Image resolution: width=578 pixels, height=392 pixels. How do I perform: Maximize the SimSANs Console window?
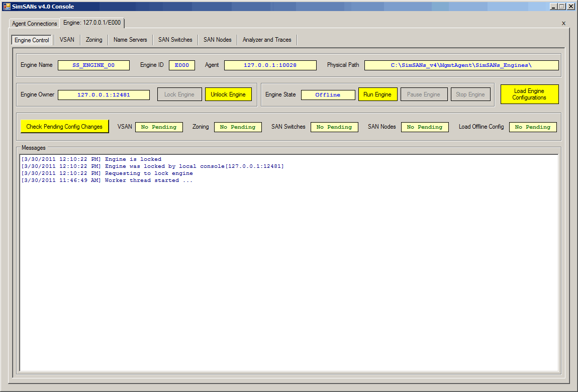pyautogui.click(x=562, y=7)
